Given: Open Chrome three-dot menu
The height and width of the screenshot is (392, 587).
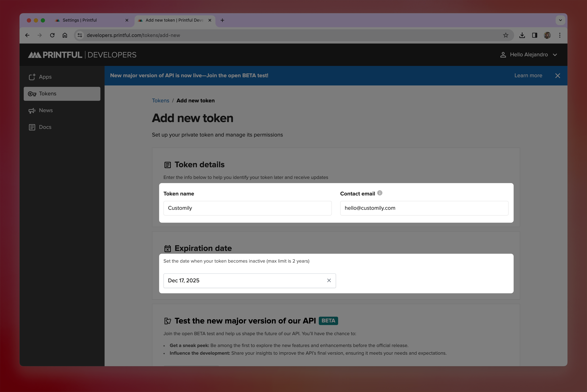Looking at the screenshot, I should coord(560,35).
